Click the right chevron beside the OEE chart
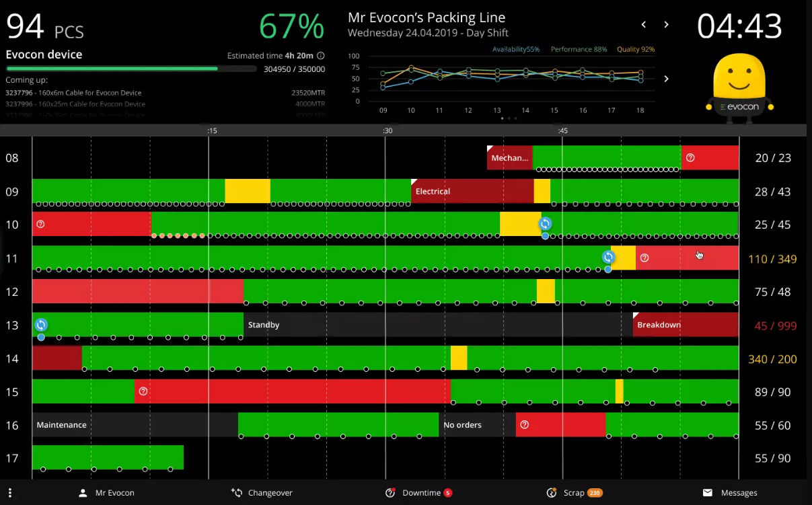 (666, 77)
